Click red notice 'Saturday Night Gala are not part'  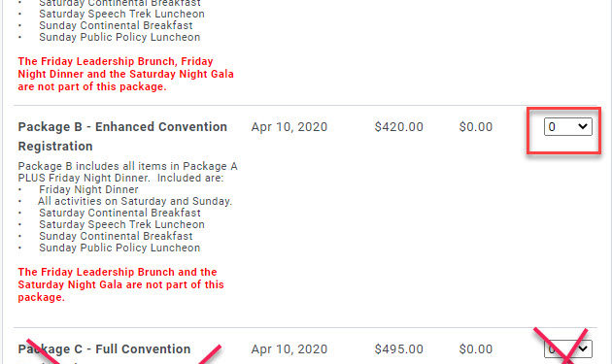tap(121, 284)
